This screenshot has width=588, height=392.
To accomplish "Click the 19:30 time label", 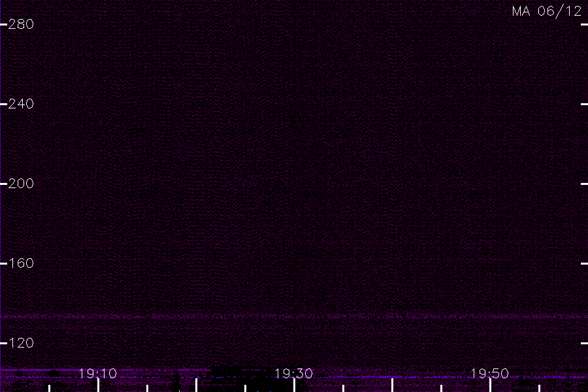I will 293,373.
